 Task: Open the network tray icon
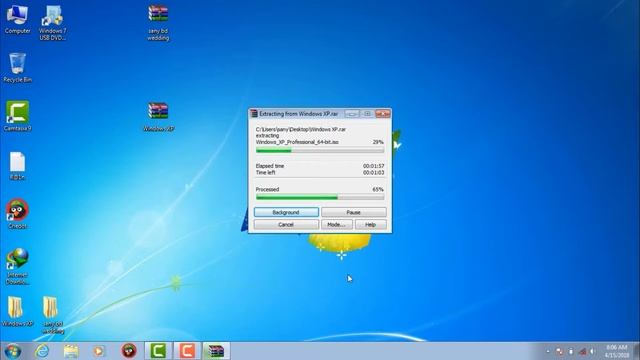(x=582, y=351)
